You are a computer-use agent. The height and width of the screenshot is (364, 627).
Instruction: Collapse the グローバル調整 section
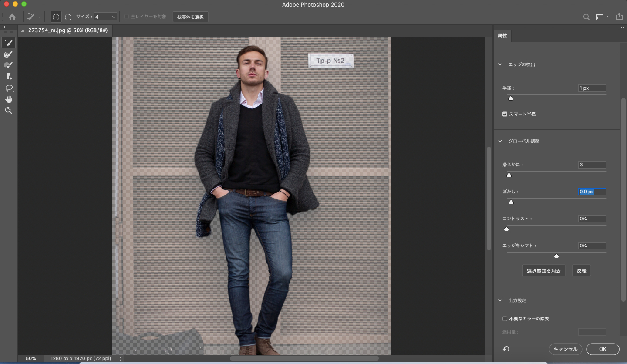click(500, 141)
